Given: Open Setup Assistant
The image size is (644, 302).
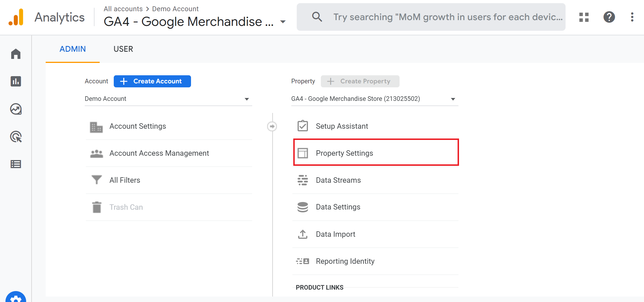Looking at the screenshot, I should 375,126.
